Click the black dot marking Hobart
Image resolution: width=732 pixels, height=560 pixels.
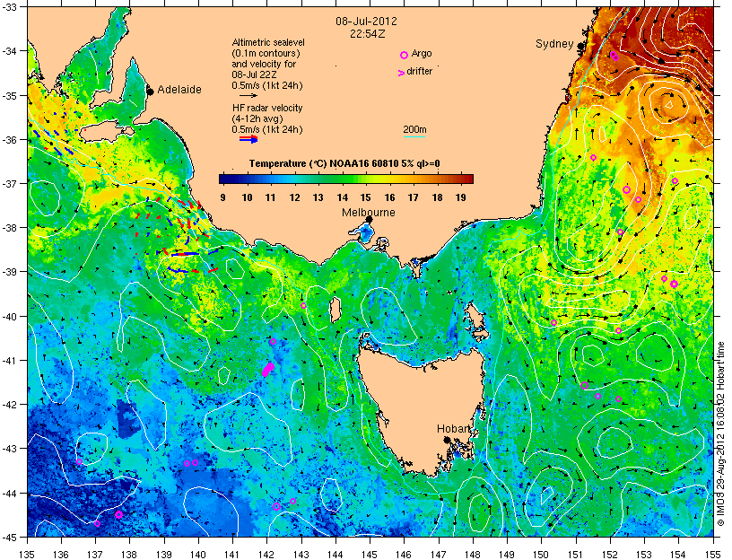[x=447, y=440]
